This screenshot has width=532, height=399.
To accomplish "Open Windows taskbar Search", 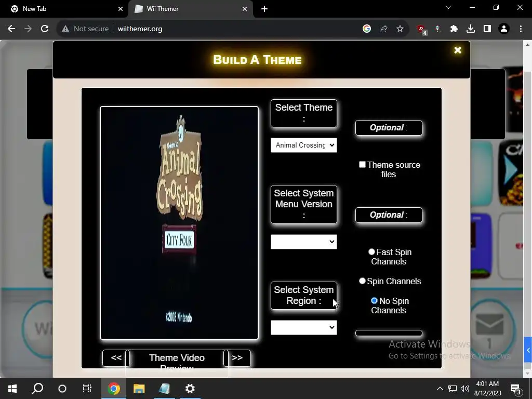I will [x=37, y=389].
